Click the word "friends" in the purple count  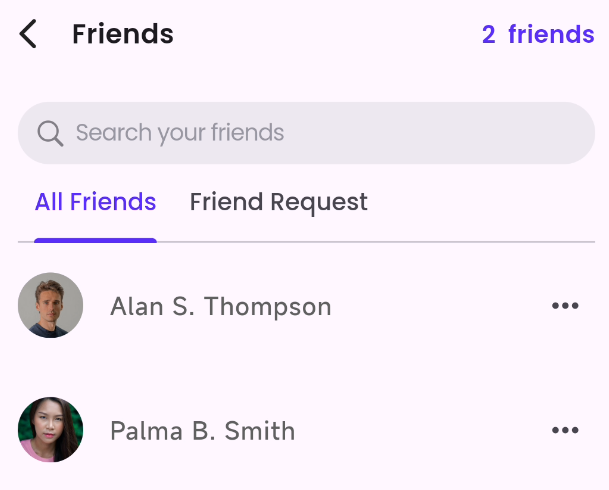(x=551, y=35)
